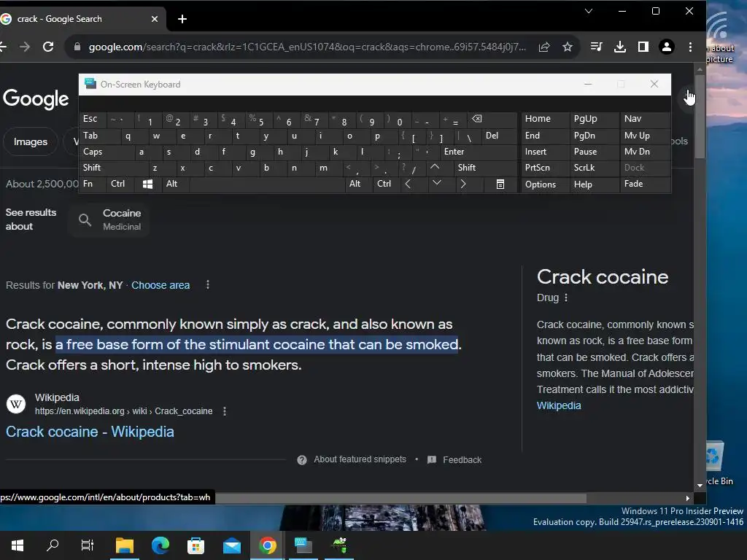Open File Explorer from taskbar
Viewport: 747px width, 560px height.
pyautogui.click(x=124, y=545)
